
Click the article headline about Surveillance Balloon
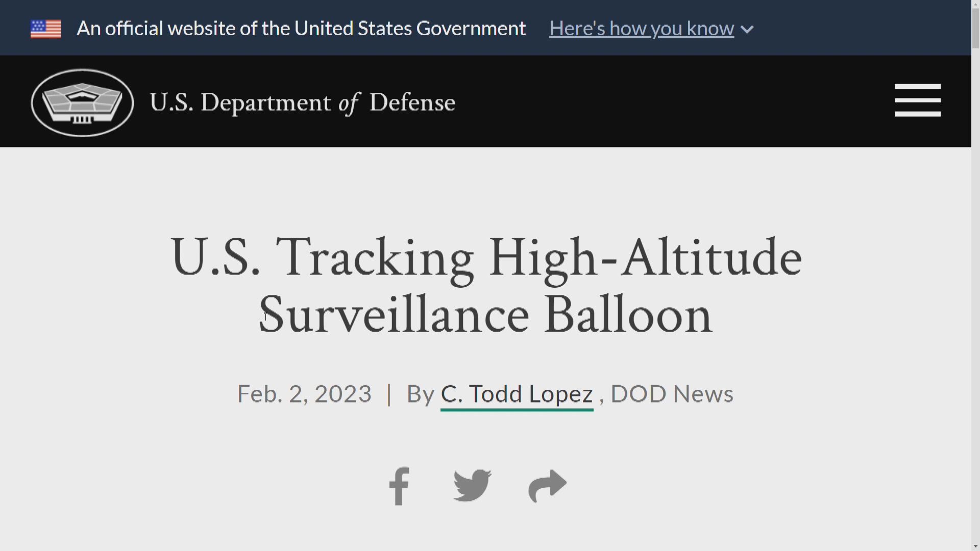point(485,286)
